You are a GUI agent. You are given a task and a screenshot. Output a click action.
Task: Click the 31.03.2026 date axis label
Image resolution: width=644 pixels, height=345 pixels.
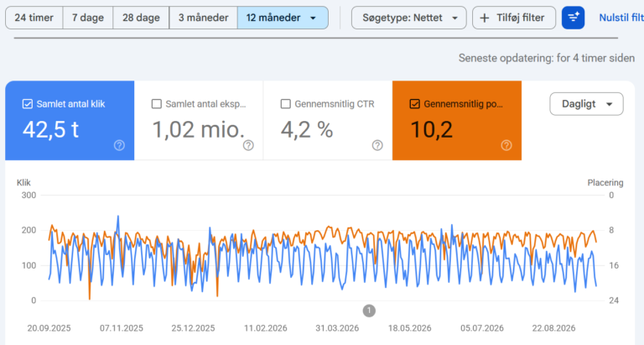(x=337, y=328)
